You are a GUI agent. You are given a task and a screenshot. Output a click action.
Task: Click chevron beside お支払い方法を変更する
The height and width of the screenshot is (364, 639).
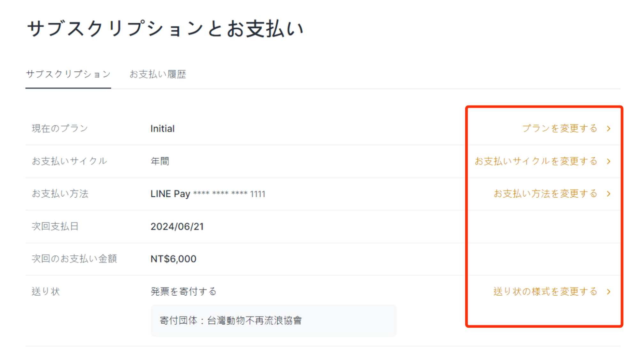click(x=609, y=194)
